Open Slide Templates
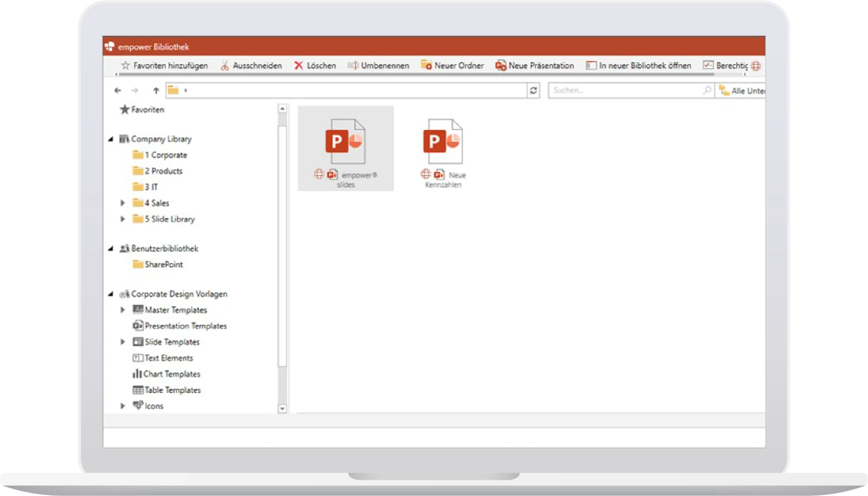This screenshot has height=496, width=868. pyautogui.click(x=166, y=342)
